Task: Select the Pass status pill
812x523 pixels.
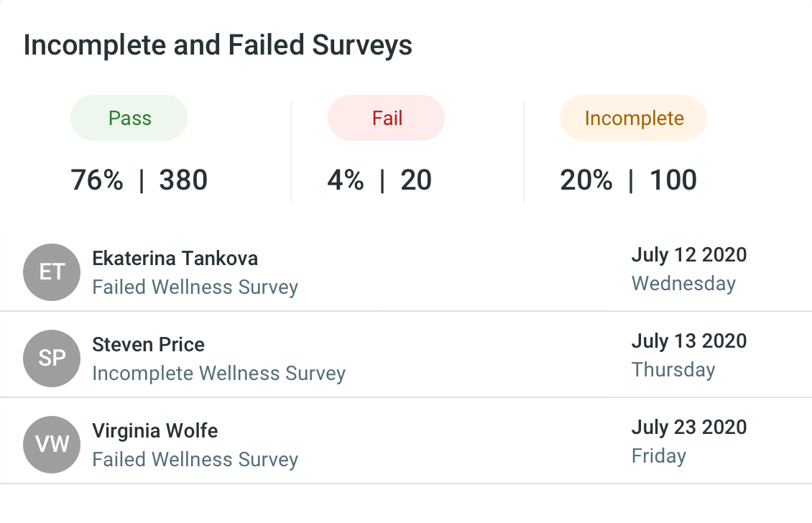Action: pos(129,118)
